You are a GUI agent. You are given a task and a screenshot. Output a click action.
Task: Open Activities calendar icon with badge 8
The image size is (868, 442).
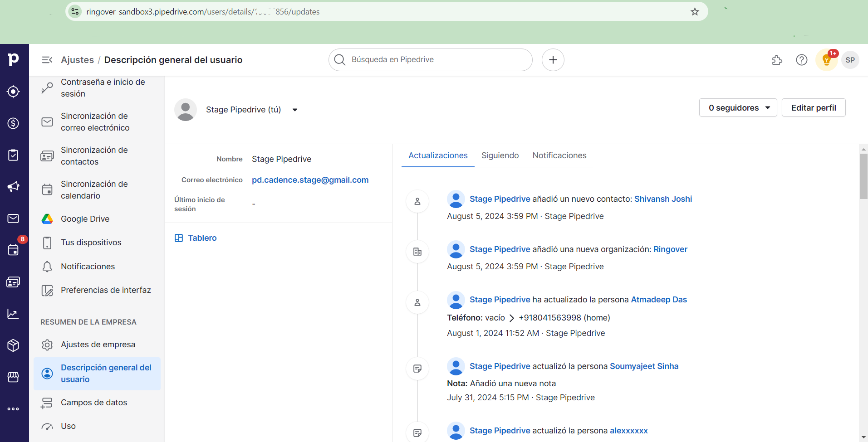tap(13, 250)
